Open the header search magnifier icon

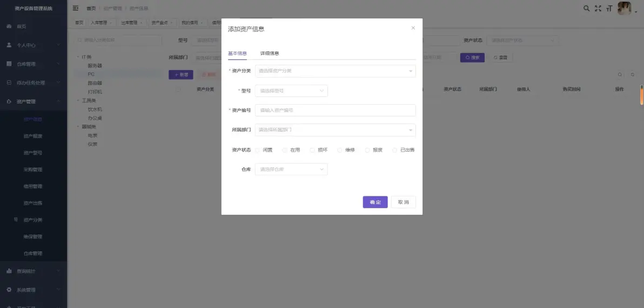click(x=587, y=8)
